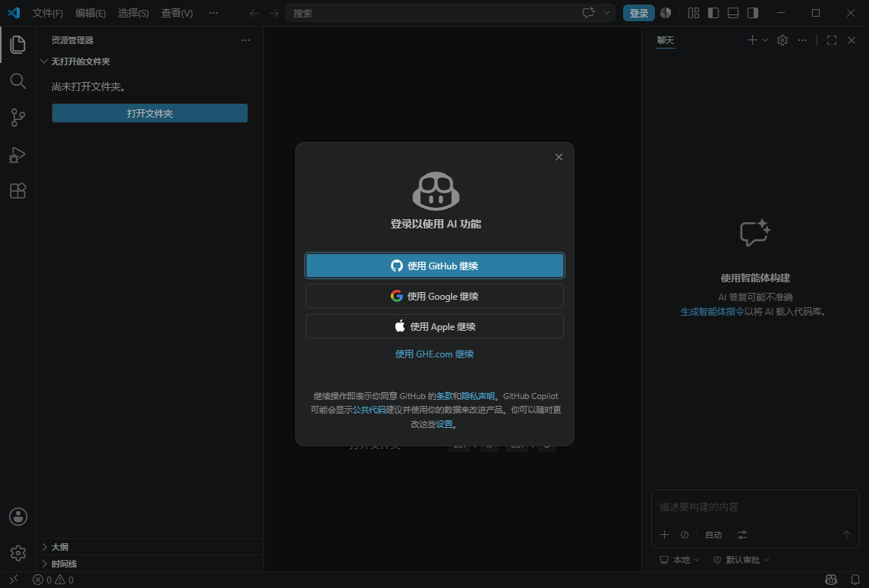This screenshot has width=869, height=588.
Task: Open the 编辑(E) menu
Action: 90,13
